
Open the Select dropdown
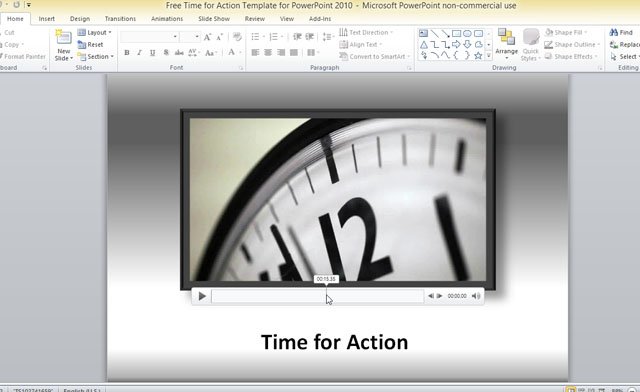[624, 56]
